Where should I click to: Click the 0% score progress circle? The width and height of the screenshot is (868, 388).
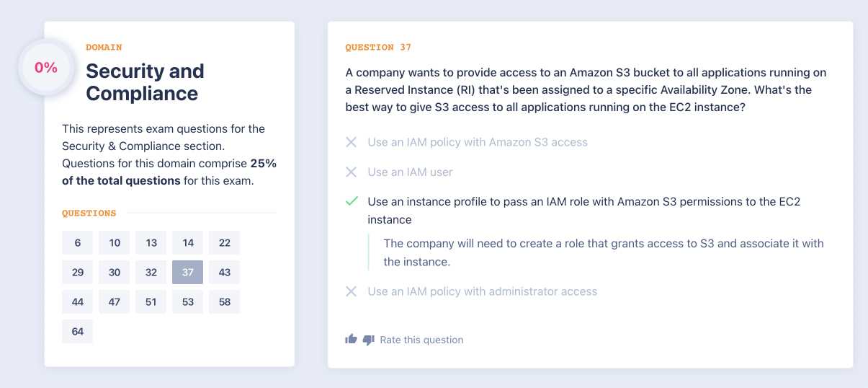coord(46,68)
